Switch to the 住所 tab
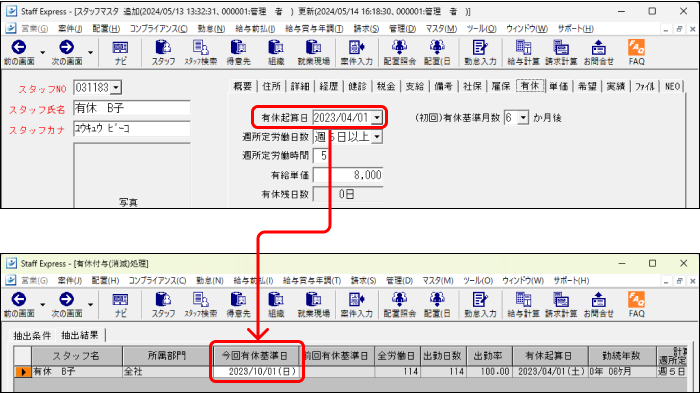This screenshot has width=700, height=393. point(271,86)
